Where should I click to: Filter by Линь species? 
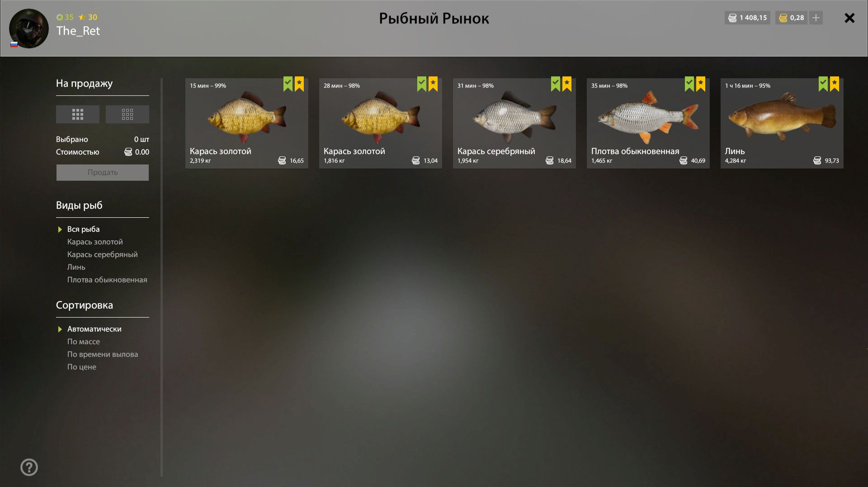pyautogui.click(x=76, y=267)
